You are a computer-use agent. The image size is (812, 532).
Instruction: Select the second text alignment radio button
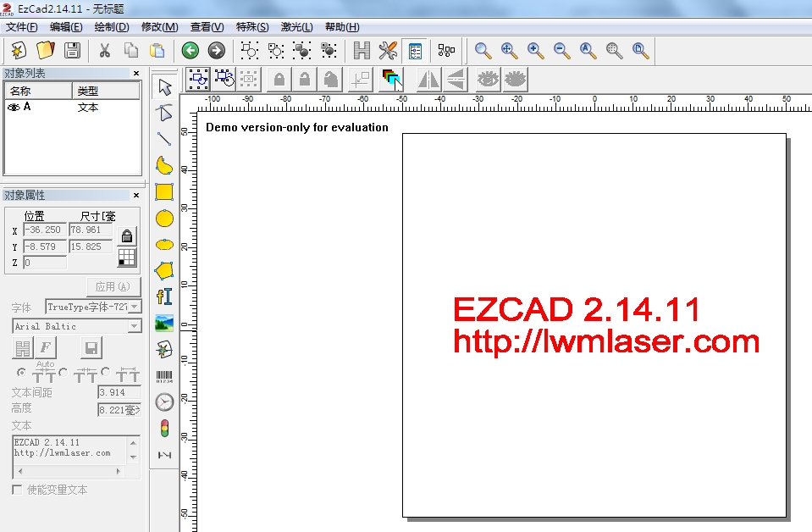[x=64, y=373]
